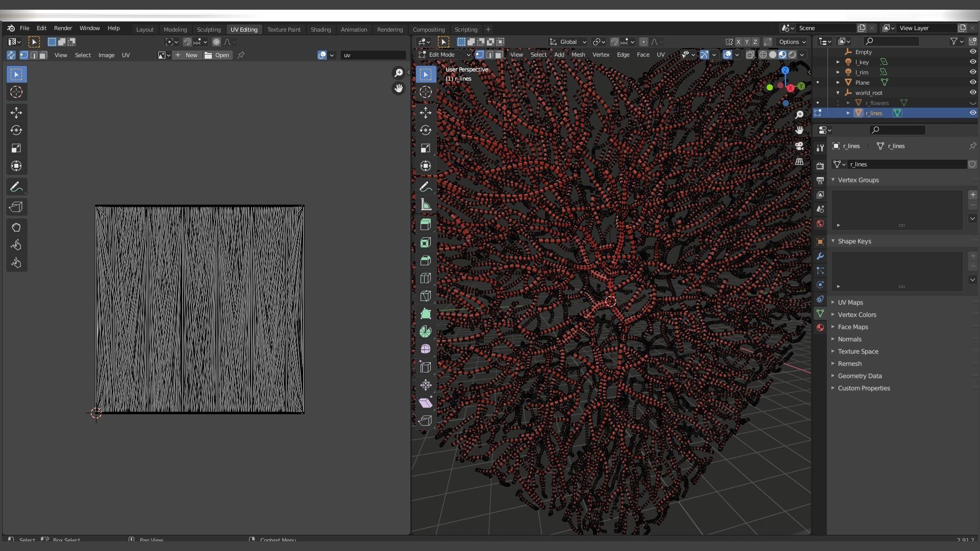This screenshot has height=551, width=980.
Task: Toggle camera view in 3D viewport
Action: click(799, 146)
